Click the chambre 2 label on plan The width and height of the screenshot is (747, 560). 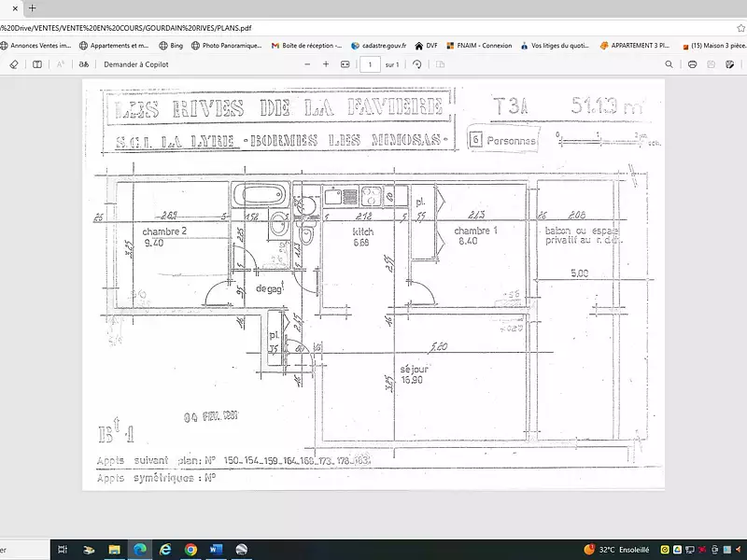tap(164, 231)
